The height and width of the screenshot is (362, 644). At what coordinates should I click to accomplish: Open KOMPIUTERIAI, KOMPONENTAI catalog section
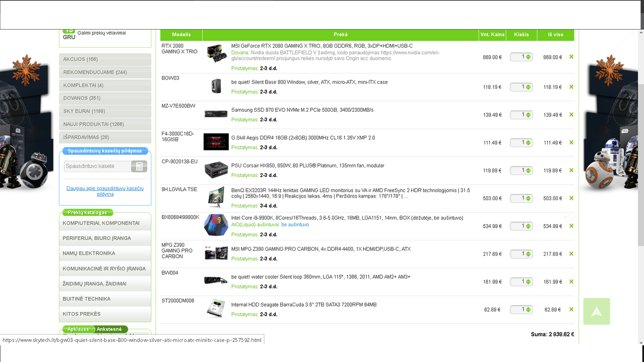point(105,223)
